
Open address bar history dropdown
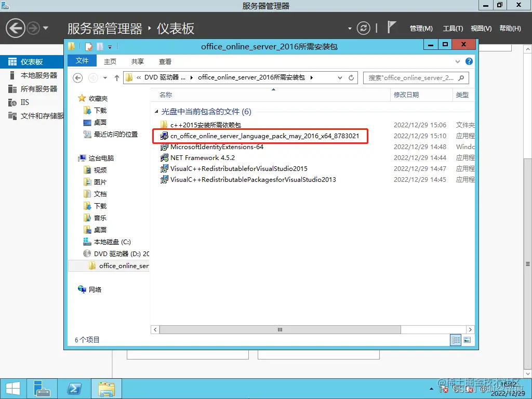point(340,78)
